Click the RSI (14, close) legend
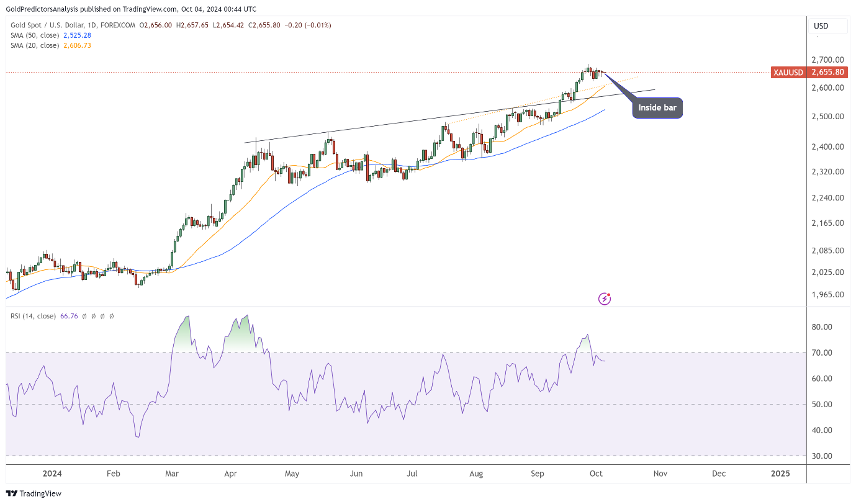Screen dimensions: 856x504 coord(33,316)
